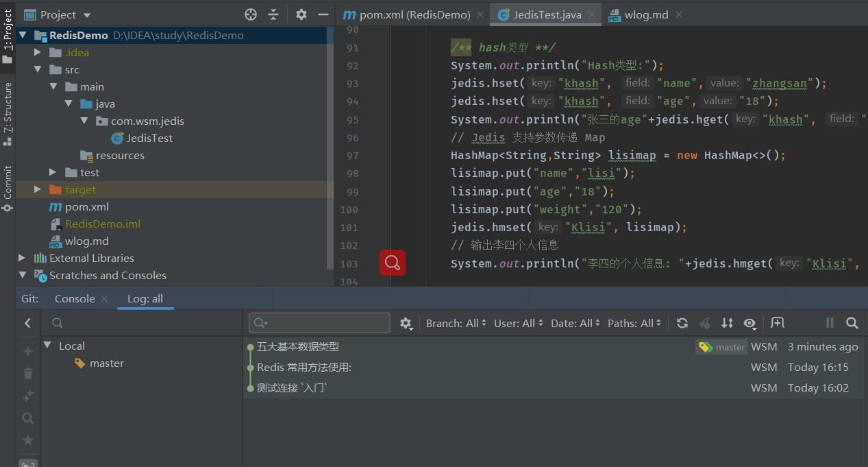Open the Project panel settings gear
868x467 pixels.
[301, 14]
